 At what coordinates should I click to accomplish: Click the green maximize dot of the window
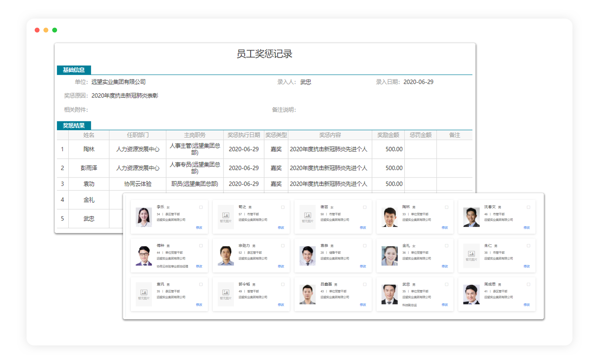55,30
